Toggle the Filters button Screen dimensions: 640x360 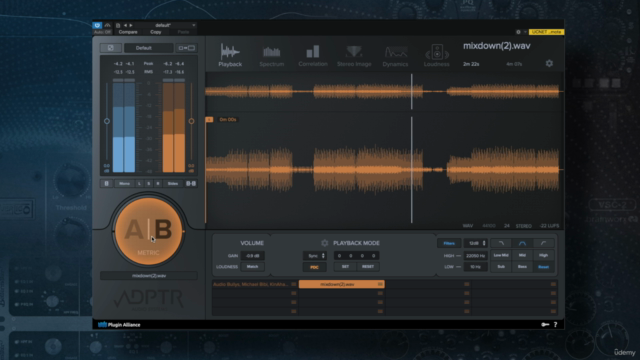click(x=449, y=243)
